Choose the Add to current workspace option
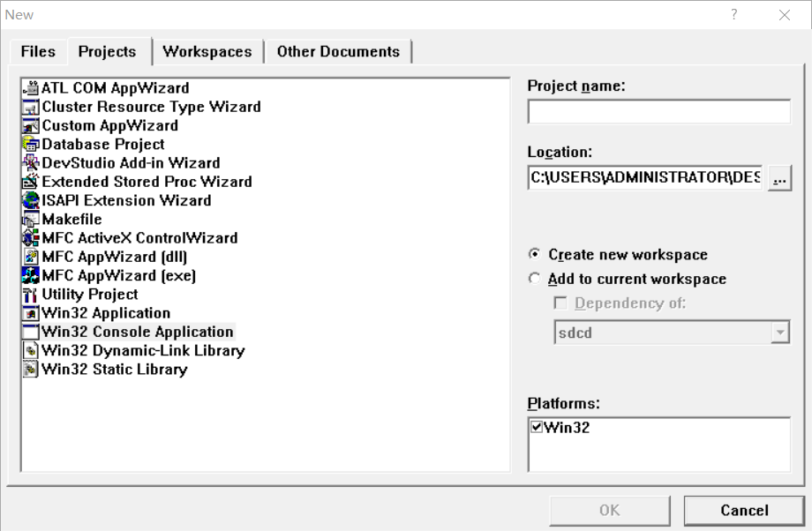812x531 pixels. point(535,279)
